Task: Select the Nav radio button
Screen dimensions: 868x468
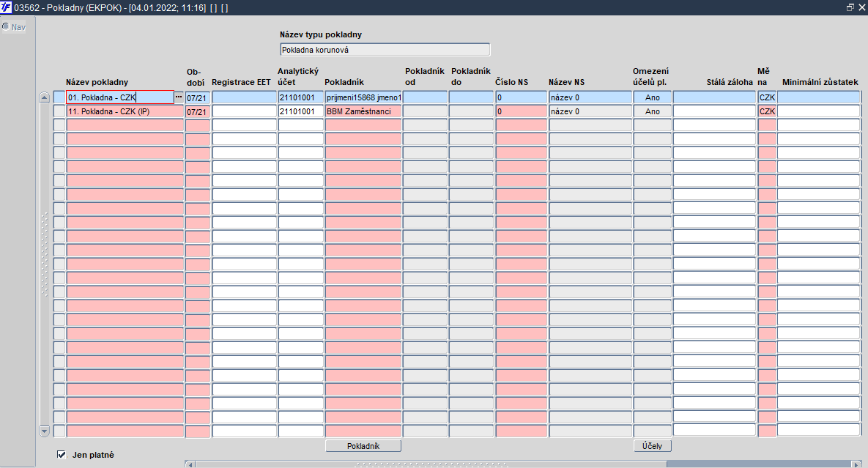Action: 6,26
